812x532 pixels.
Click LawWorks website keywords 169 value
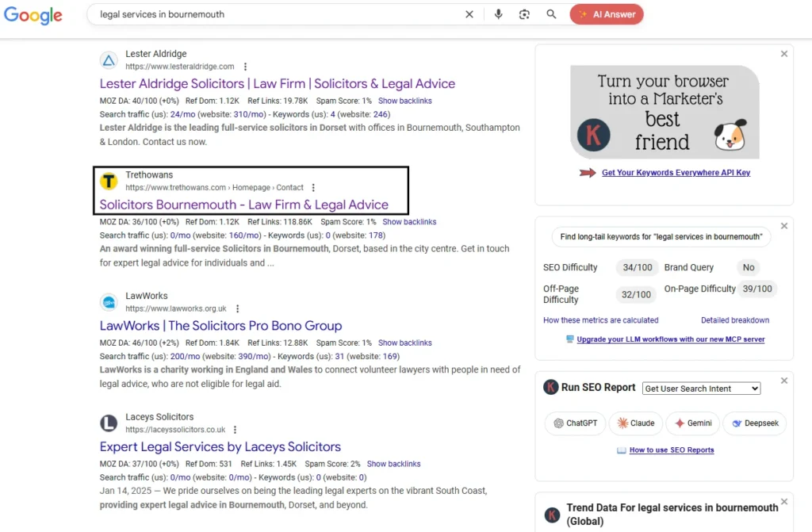coord(390,357)
